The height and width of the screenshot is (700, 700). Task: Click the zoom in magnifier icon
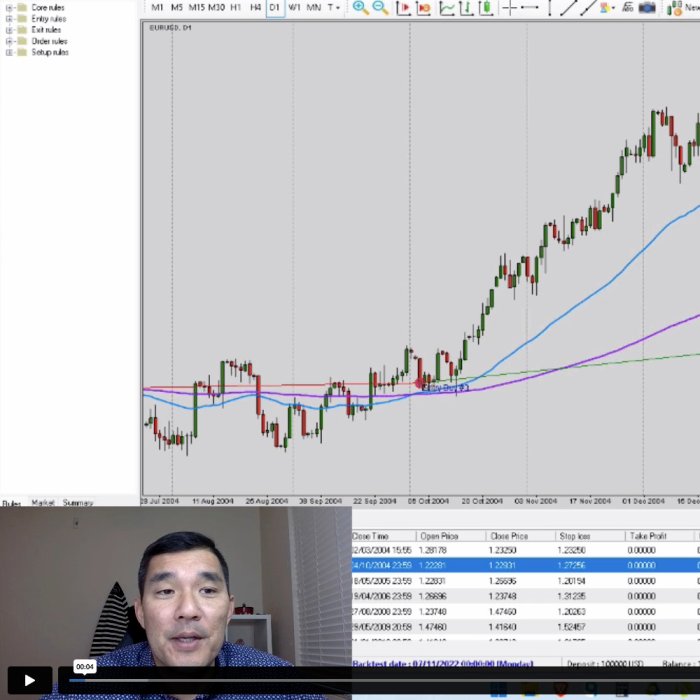point(360,7)
